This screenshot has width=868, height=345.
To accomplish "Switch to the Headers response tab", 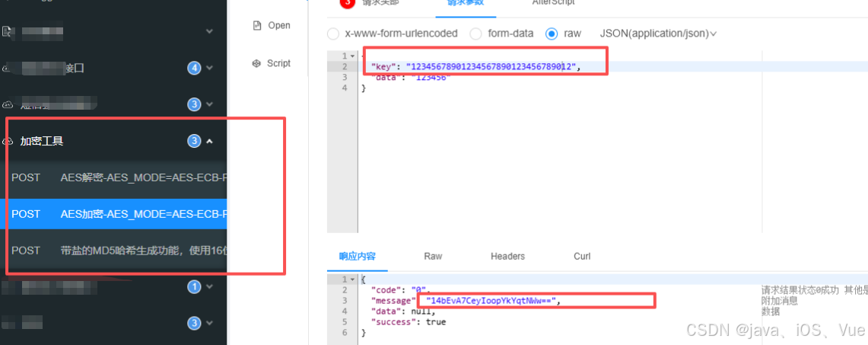I will [507, 257].
